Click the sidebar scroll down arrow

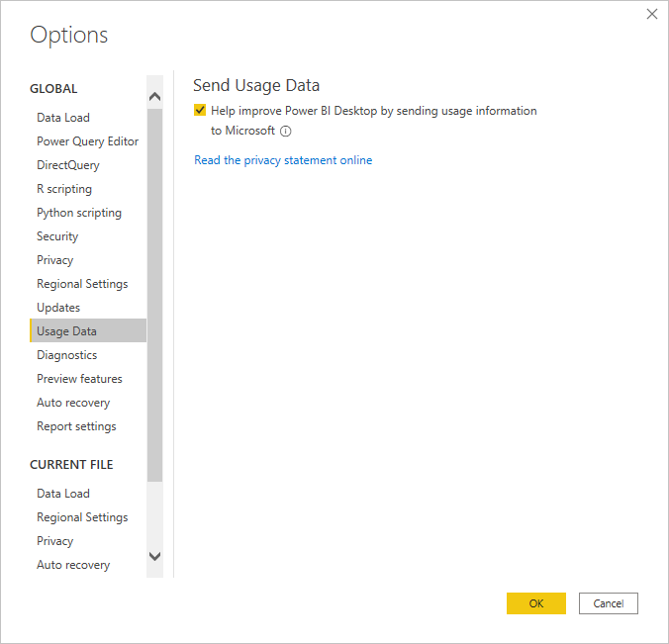(154, 556)
